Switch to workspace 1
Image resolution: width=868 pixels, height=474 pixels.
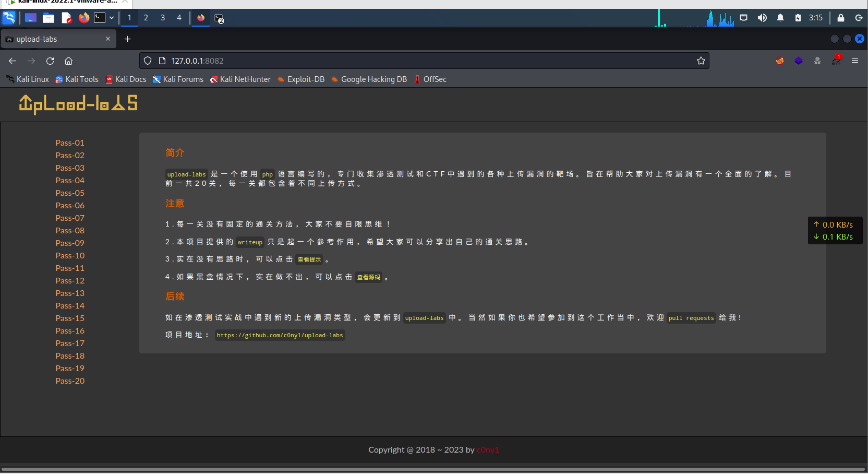click(129, 18)
